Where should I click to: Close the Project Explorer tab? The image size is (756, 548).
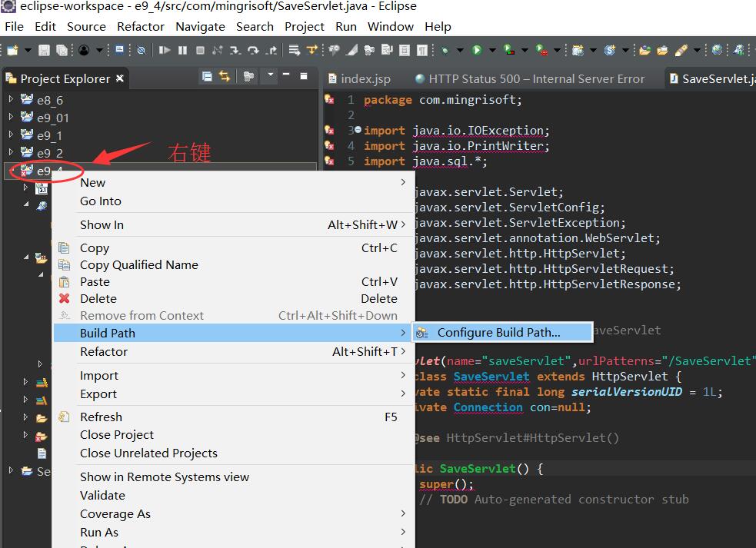pyautogui.click(x=120, y=78)
